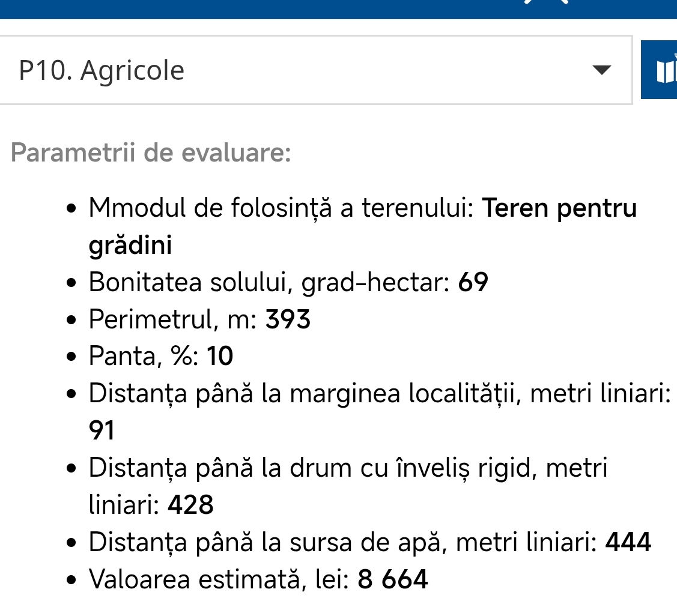
Task: Click the Panta percentage value 10
Action: pos(220,357)
